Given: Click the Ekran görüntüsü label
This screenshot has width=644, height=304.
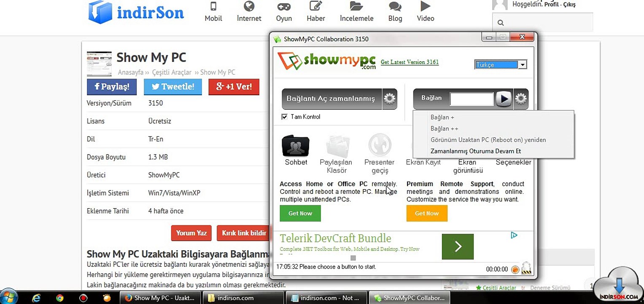Looking at the screenshot, I should 468,166.
